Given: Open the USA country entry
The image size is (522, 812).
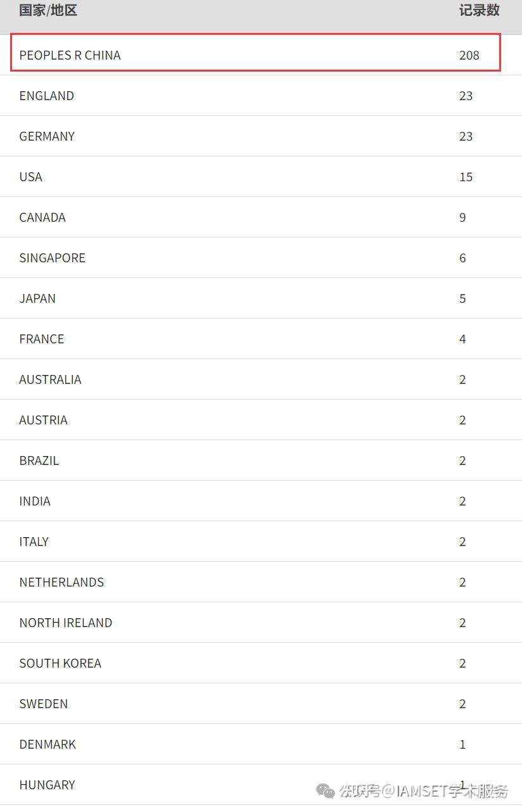Looking at the screenshot, I should point(30,177).
